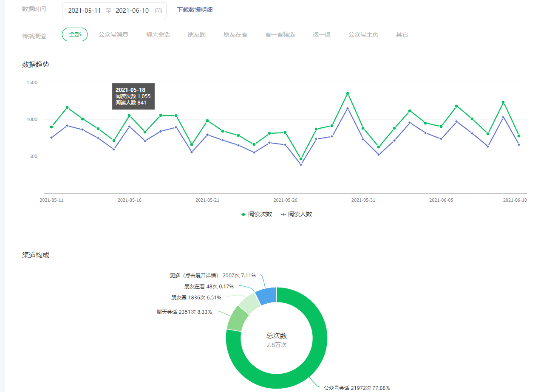Choose 朋友在看 channel filter
538x392 pixels.
pos(235,34)
